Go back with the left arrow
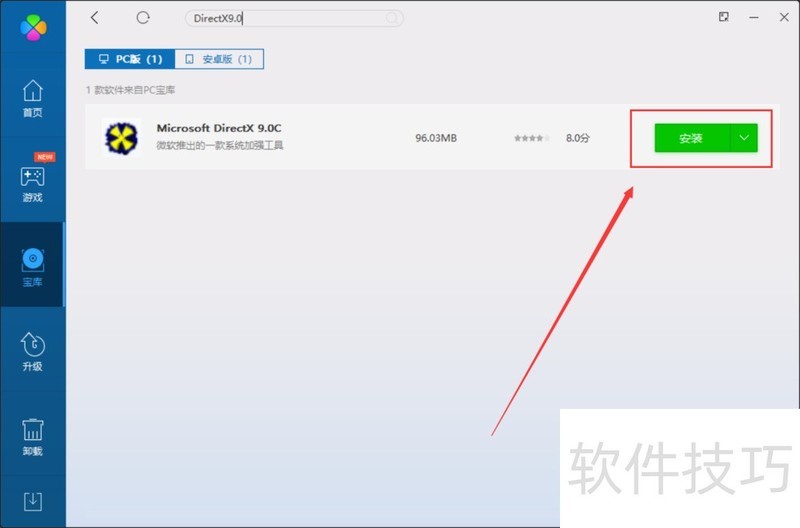The width and height of the screenshot is (800, 528). [94, 18]
